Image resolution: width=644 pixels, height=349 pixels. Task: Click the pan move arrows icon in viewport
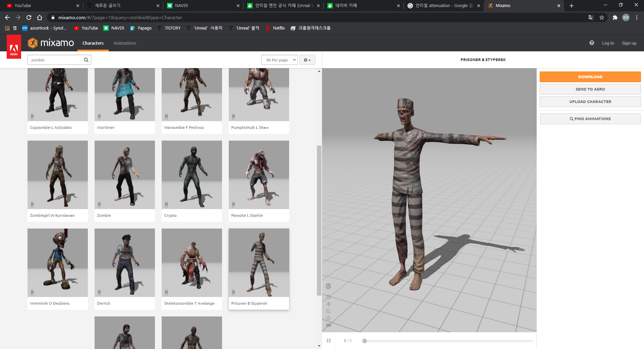point(328,304)
